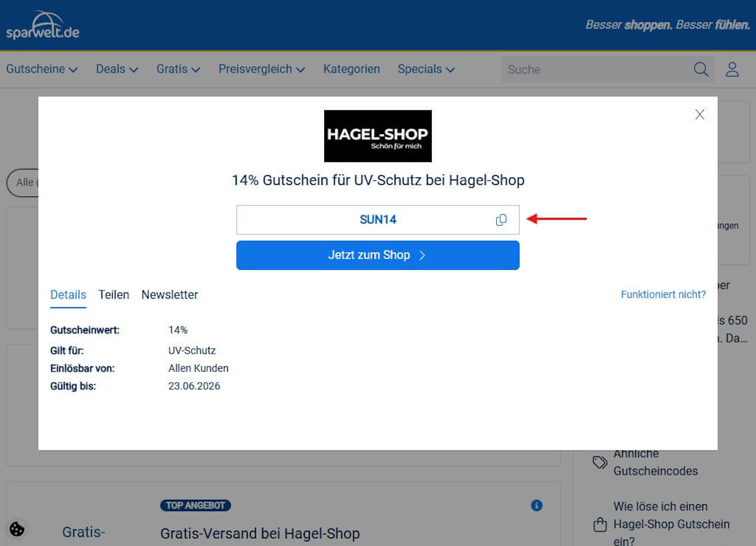Open the Kategorien menu item

pyautogui.click(x=351, y=69)
